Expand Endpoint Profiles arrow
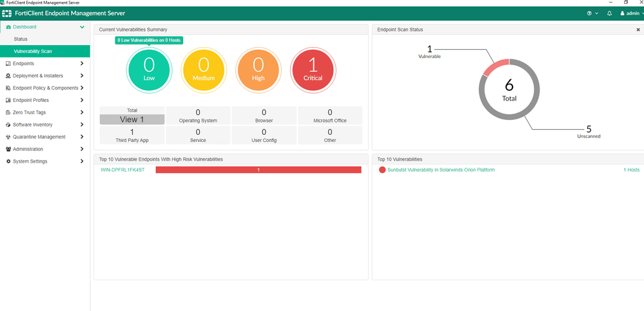 [82, 100]
